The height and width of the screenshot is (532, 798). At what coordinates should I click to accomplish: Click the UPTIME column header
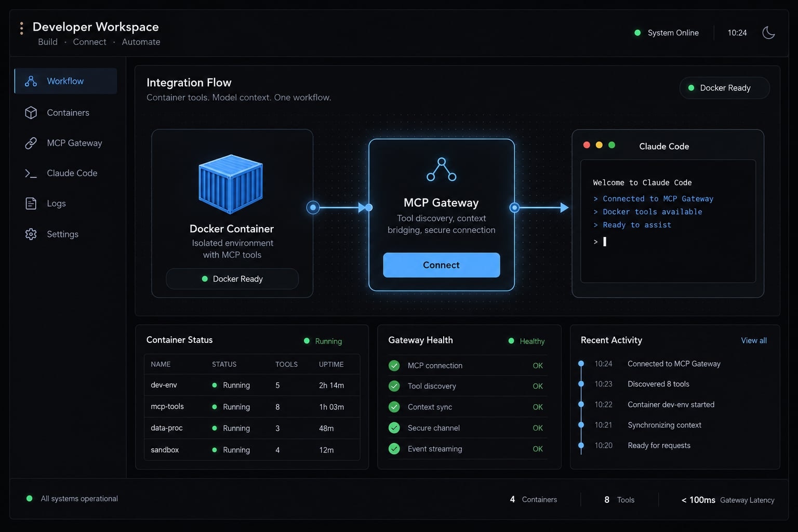click(x=331, y=364)
